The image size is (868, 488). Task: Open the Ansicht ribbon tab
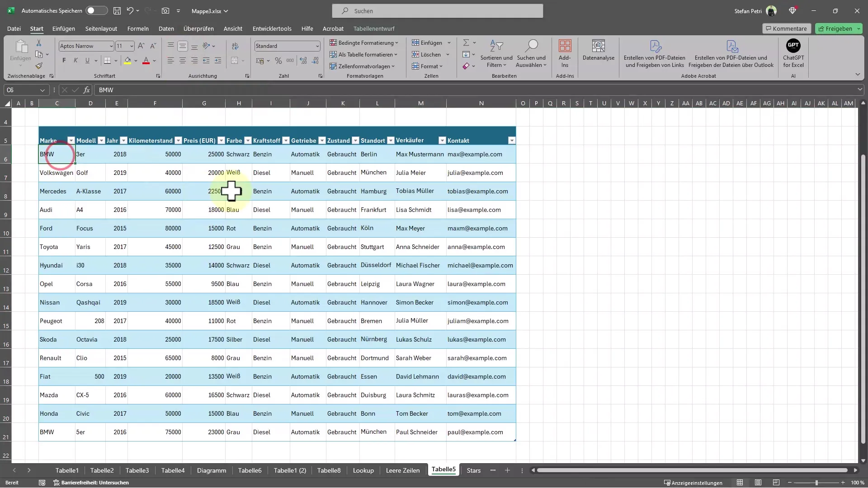point(232,28)
